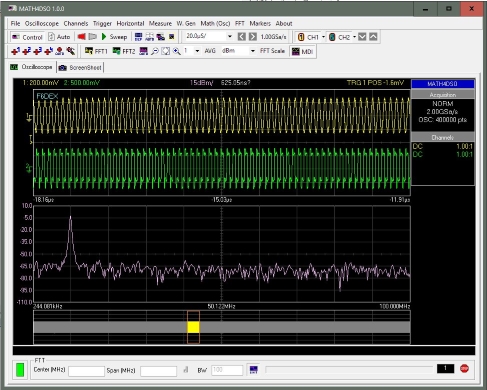
Task: Toggle the FFT2 button
Action: (124, 51)
